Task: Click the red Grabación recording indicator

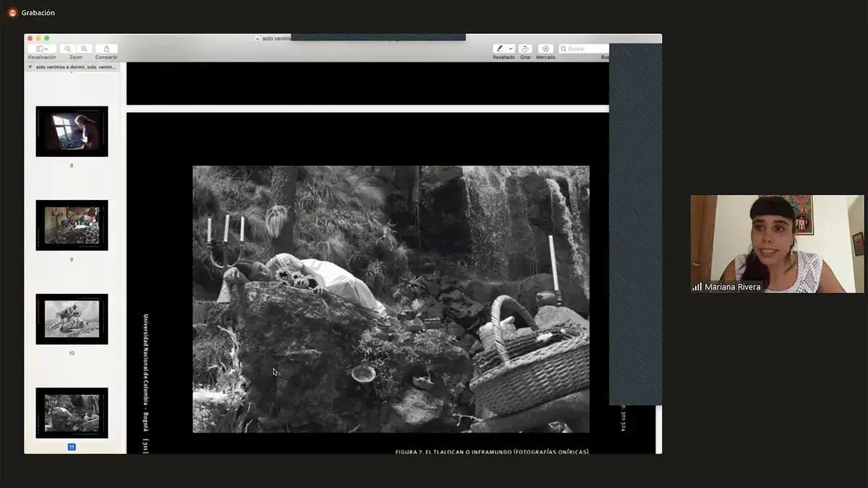Action: point(12,12)
